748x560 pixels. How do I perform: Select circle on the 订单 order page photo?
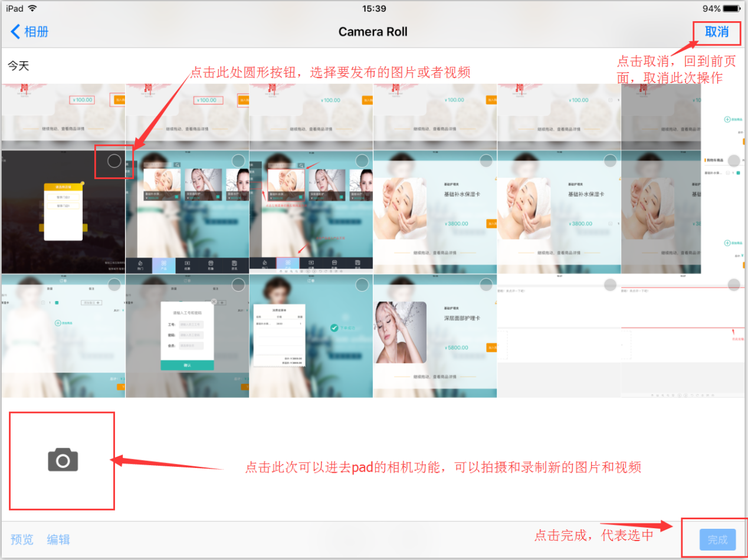[x=114, y=285]
